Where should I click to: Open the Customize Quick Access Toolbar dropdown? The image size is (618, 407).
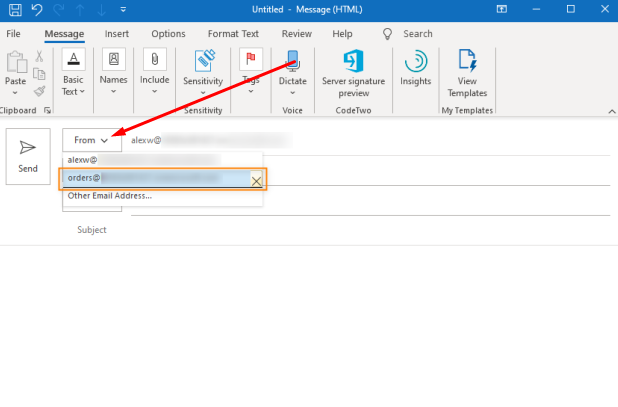pos(123,9)
